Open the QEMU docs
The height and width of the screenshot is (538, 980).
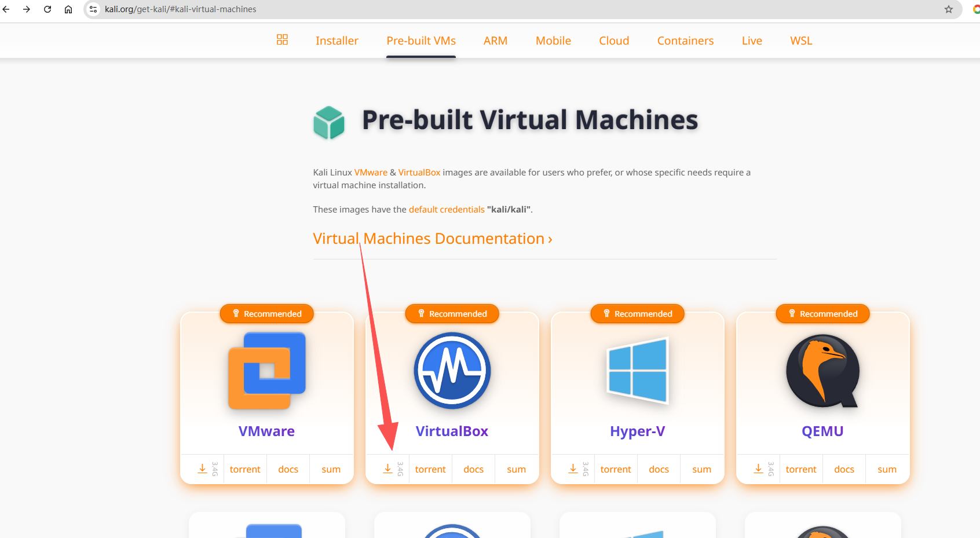[x=844, y=469]
